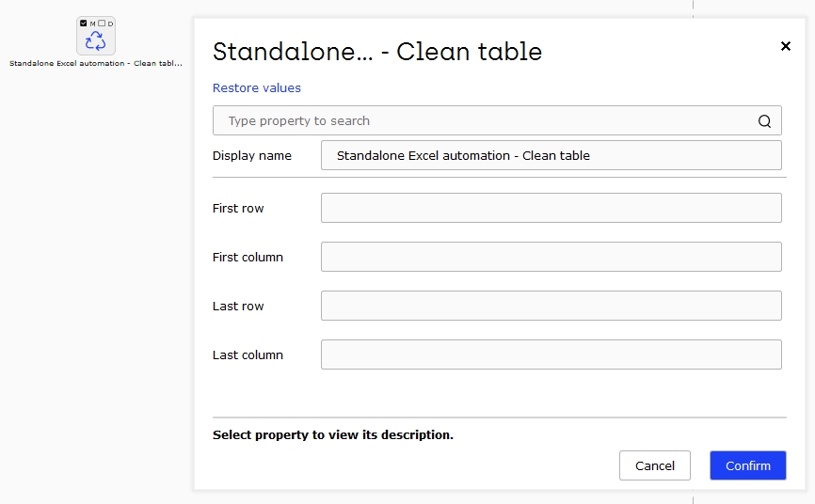Uncheck the M checkbox on the node

click(83, 23)
